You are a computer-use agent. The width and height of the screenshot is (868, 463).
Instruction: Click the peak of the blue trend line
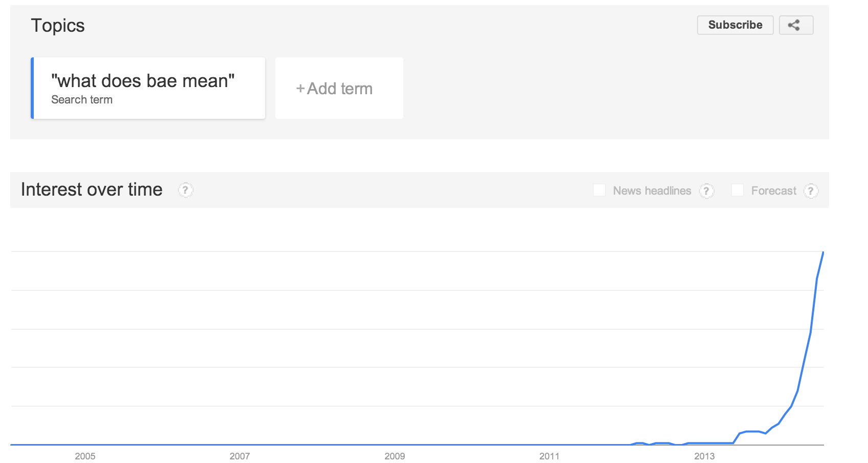tap(823, 252)
